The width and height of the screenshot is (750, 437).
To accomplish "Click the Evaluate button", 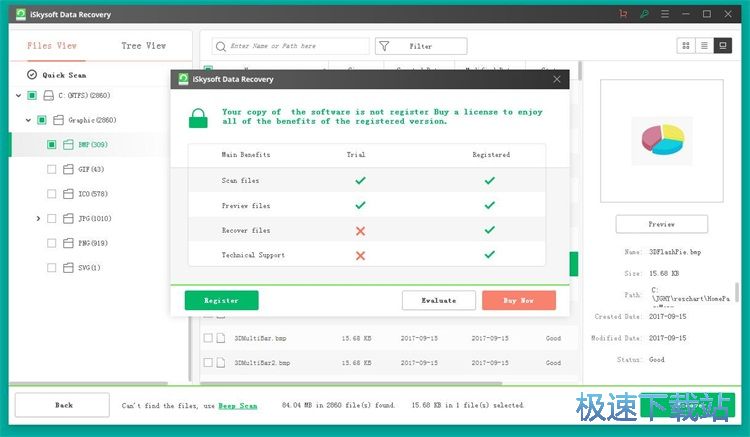I will pyautogui.click(x=439, y=300).
